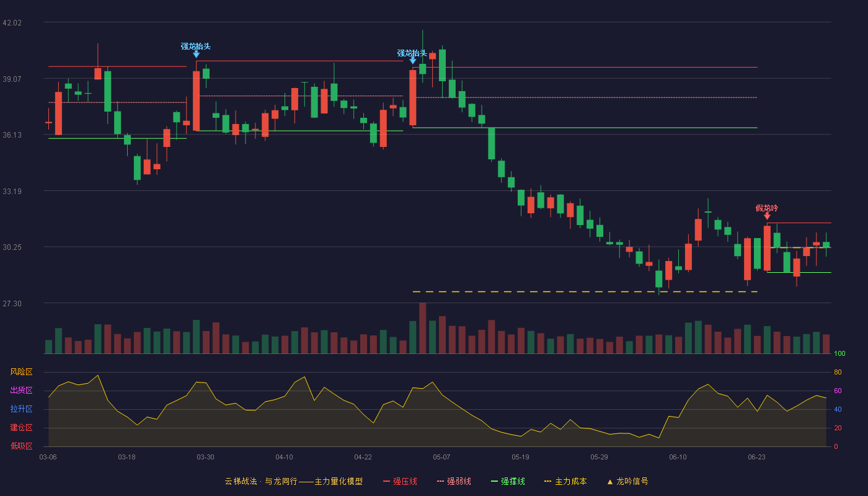Click the yellow dashed 主力成本 line on the chart

click(x=585, y=291)
